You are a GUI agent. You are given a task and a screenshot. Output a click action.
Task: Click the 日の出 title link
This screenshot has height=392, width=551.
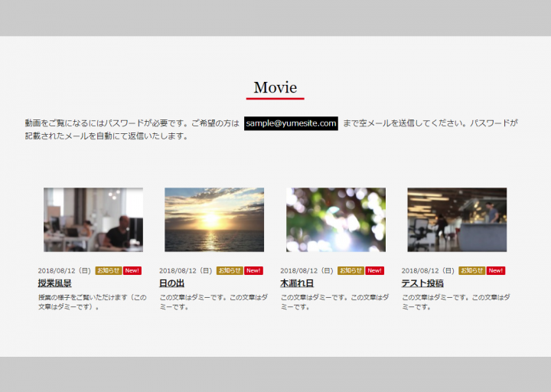[172, 283]
